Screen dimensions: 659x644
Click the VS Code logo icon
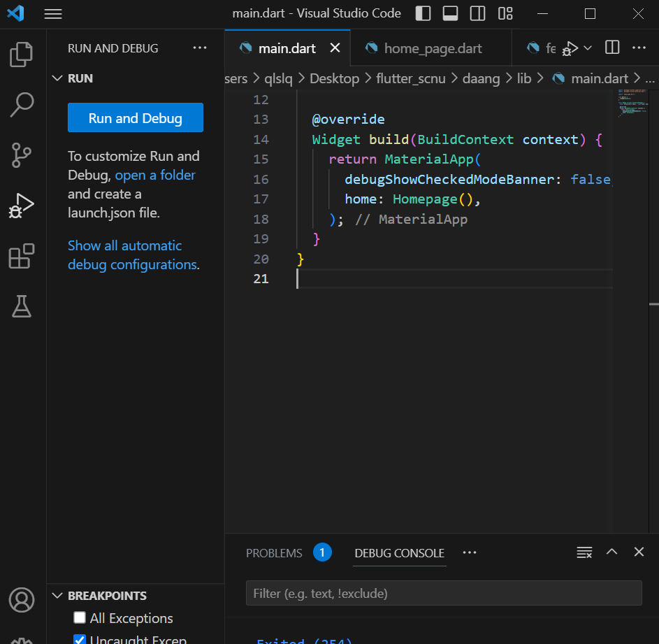(15, 13)
